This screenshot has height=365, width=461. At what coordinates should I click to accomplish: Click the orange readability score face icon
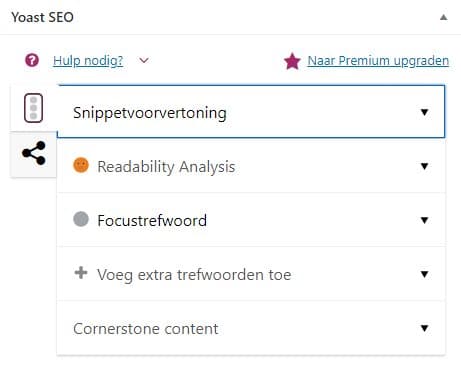point(81,165)
